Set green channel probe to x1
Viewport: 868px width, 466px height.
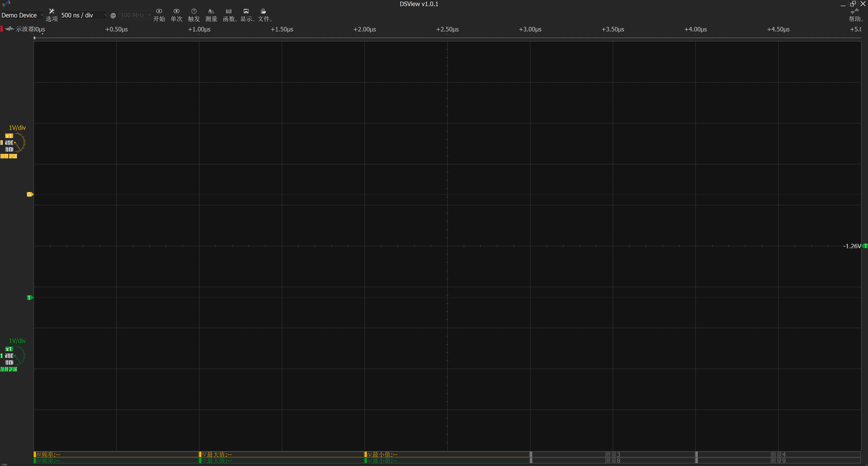point(9,349)
